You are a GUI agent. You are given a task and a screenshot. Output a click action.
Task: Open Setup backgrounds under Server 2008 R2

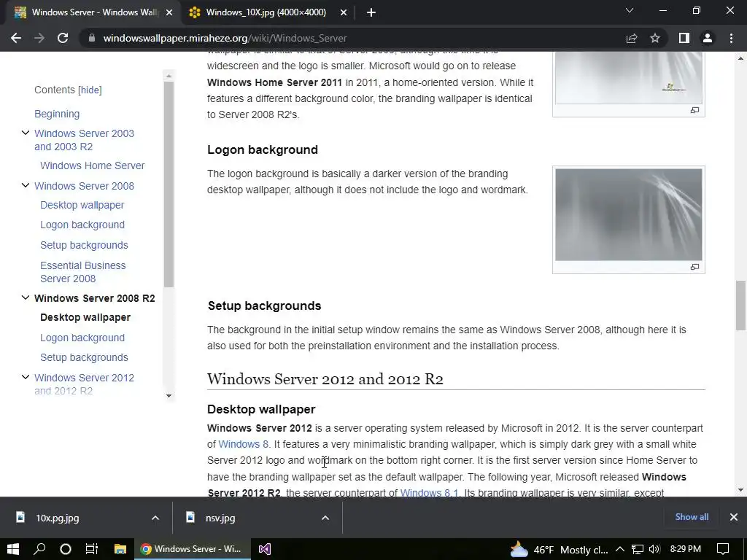(x=84, y=357)
